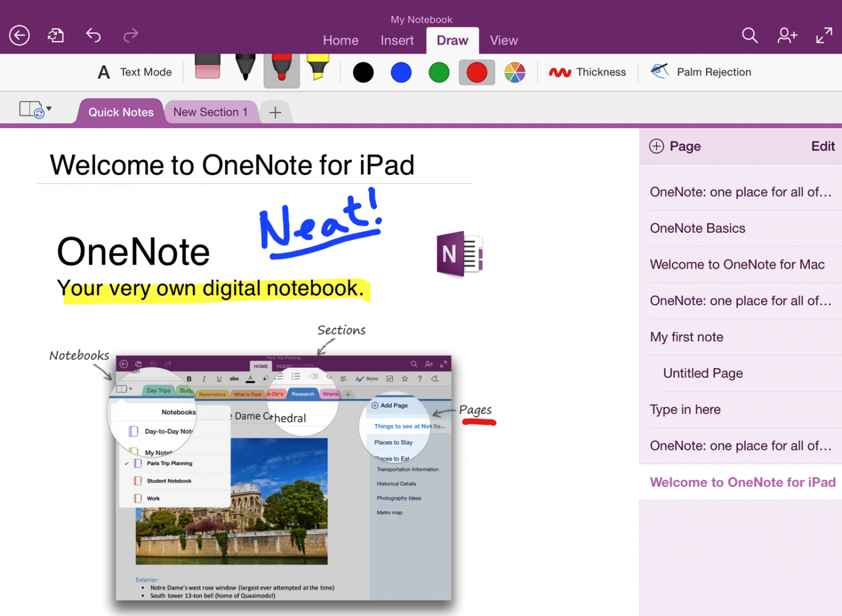This screenshot has height=616, width=842.
Task: Tap Edit in page list
Action: [x=823, y=146]
